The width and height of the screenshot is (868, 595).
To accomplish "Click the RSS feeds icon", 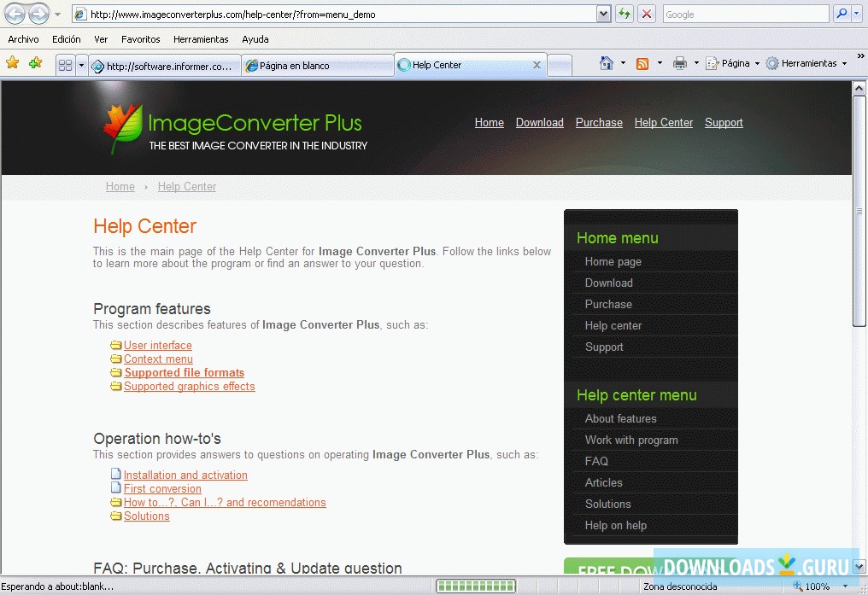I will coord(643,63).
